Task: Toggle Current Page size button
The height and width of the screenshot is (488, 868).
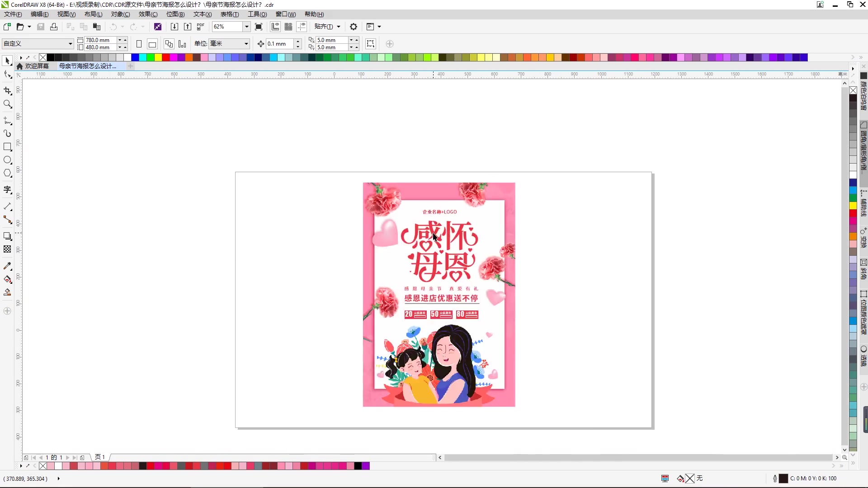Action: coord(182,44)
